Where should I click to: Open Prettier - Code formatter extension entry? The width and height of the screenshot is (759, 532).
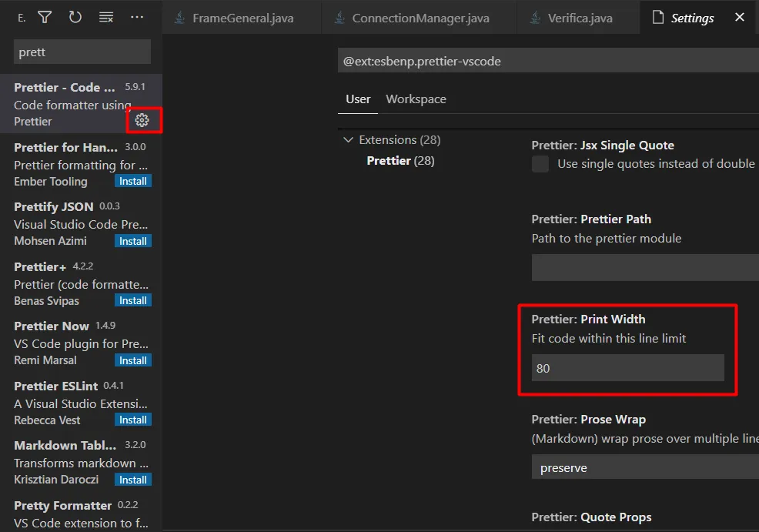(81, 104)
